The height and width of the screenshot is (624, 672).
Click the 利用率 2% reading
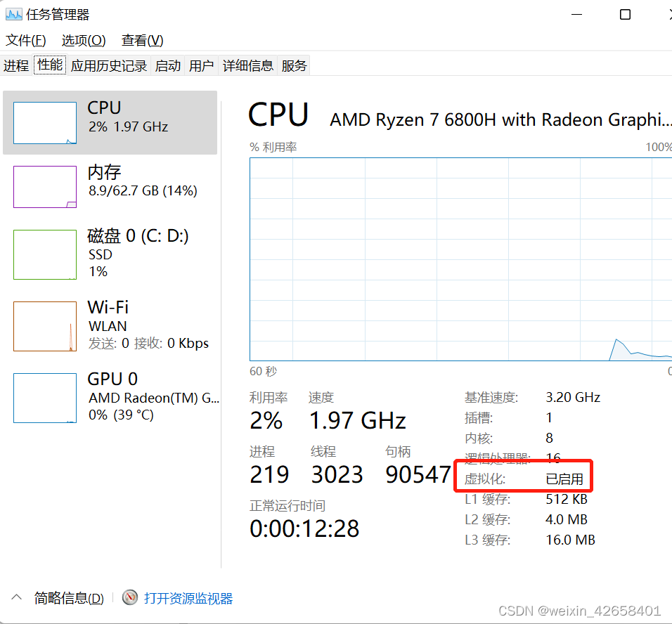coord(266,420)
